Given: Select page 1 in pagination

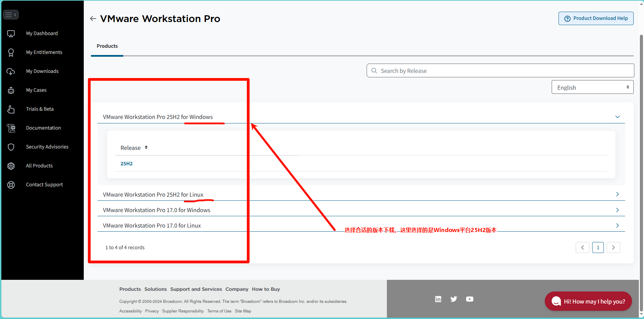Looking at the screenshot, I should [598, 247].
